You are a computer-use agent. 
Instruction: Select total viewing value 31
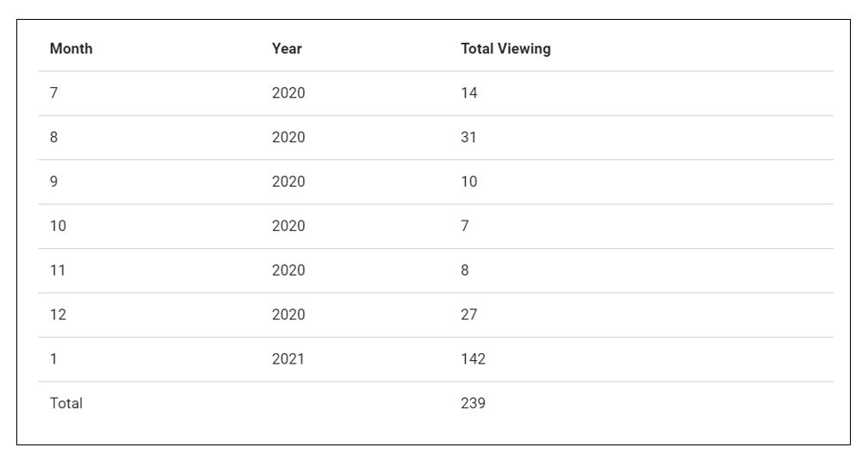(x=469, y=138)
